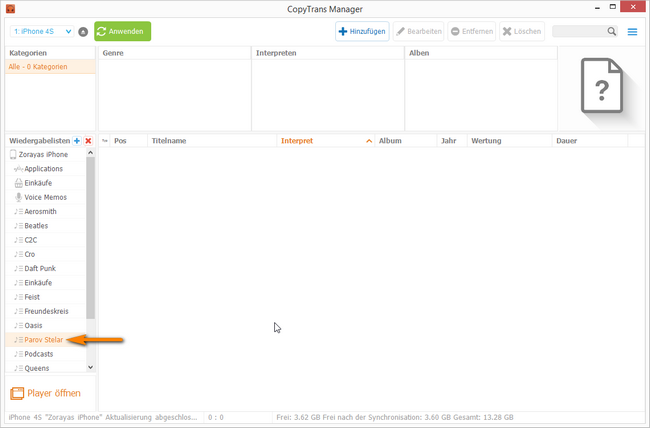Sort by Pos column header
Screen dimensions: 650x428
point(129,141)
